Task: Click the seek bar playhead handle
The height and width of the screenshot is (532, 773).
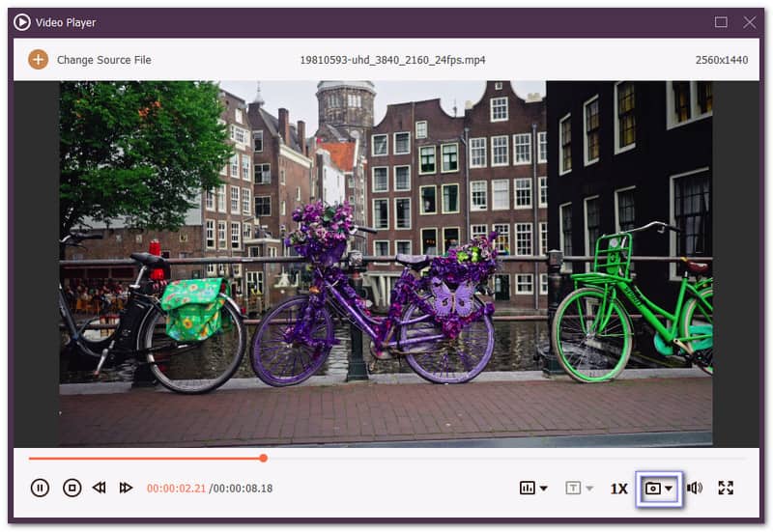Action: click(263, 458)
